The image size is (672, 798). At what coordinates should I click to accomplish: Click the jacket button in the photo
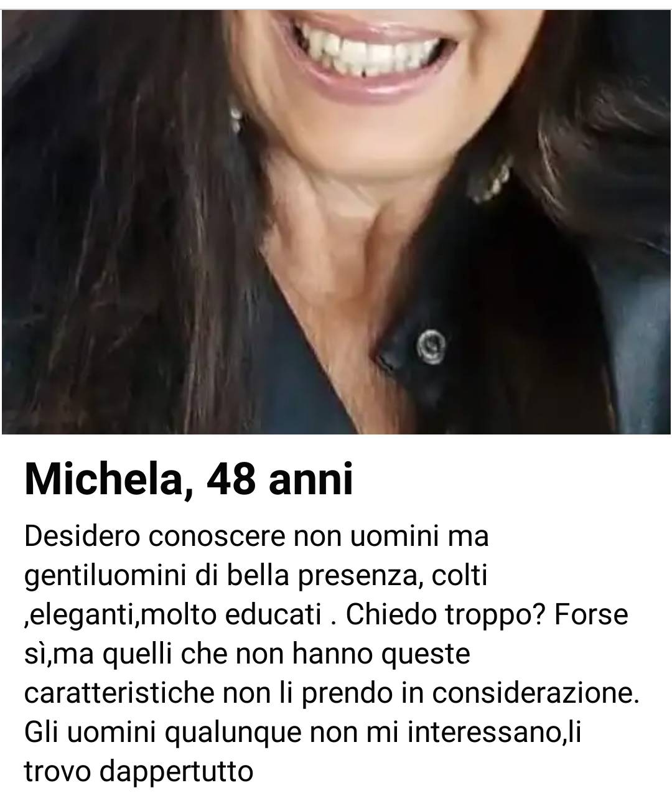429,344
